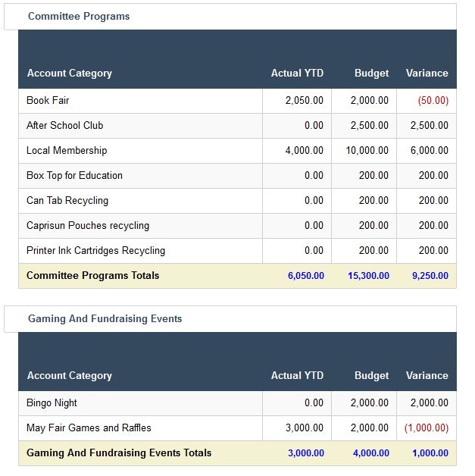Click Local Membership budget 10,000.00
The width and height of the screenshot is (475, 476).
tap(367, 151)
